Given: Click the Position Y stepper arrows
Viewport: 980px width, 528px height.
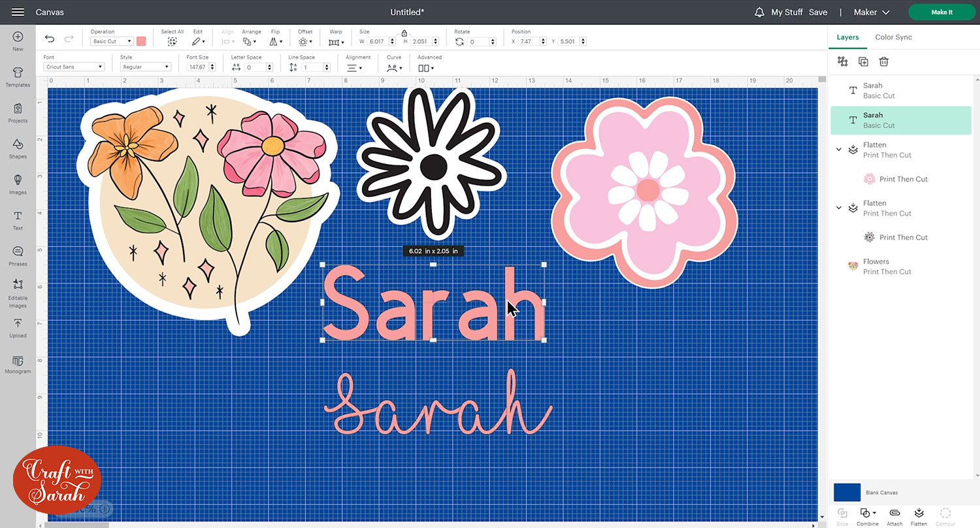Looking at the screenshot, I should click(582, 41).
